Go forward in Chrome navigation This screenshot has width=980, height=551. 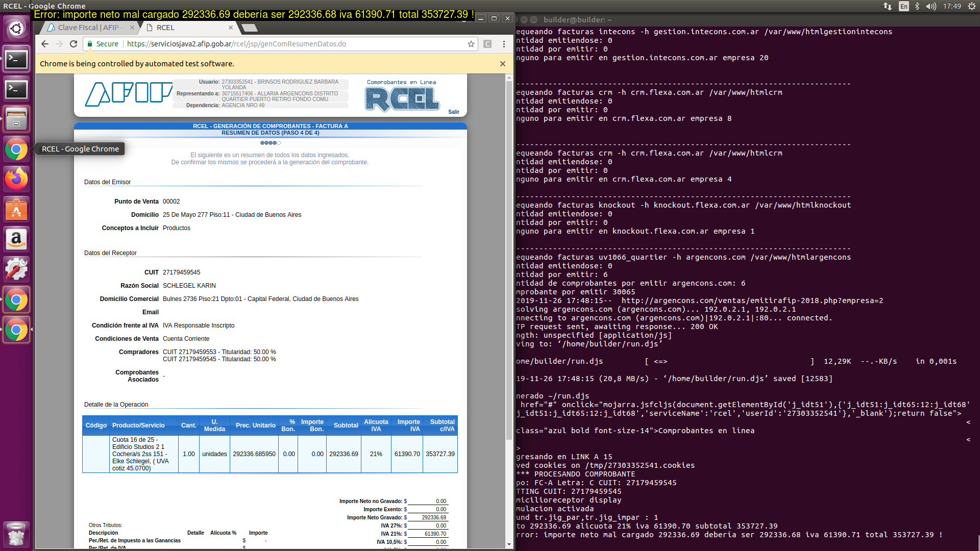[59, 44]
